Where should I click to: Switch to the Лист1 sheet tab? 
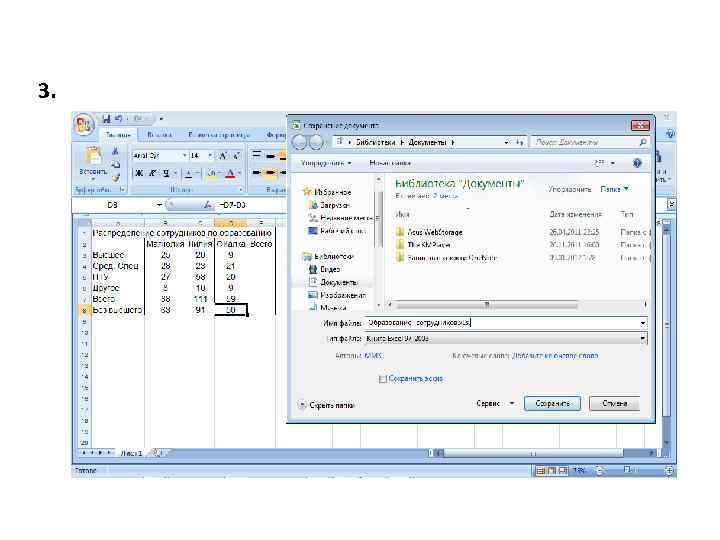coord(131,453)
